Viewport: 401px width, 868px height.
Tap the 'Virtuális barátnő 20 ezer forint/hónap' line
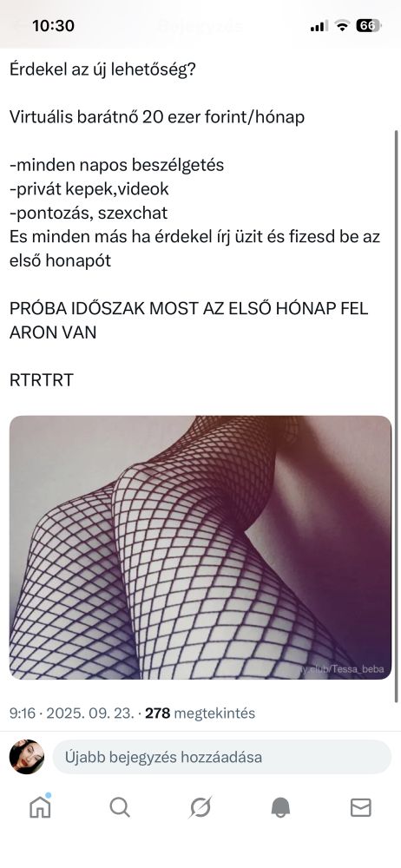click(157, 117)
